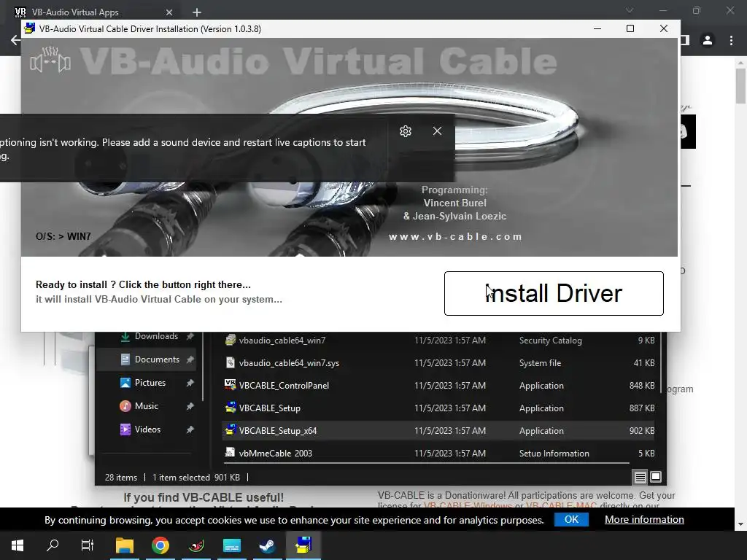747x560 pixels.
Task: Open File Explorer from taskbar
Action: click(125, 545)
